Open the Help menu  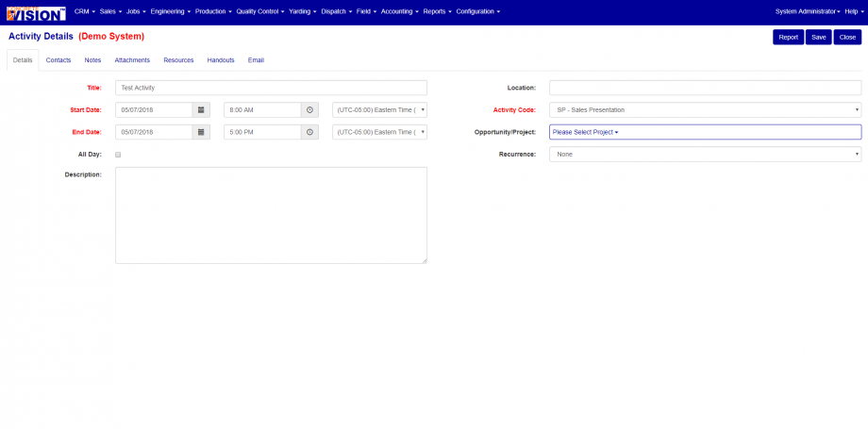853,11
